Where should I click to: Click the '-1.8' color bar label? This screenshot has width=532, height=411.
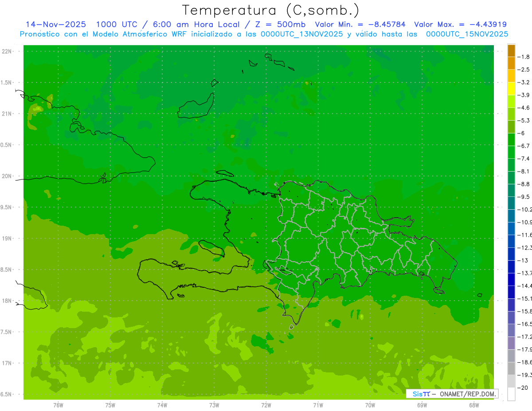pyautogui.click(x=524, y=57)
